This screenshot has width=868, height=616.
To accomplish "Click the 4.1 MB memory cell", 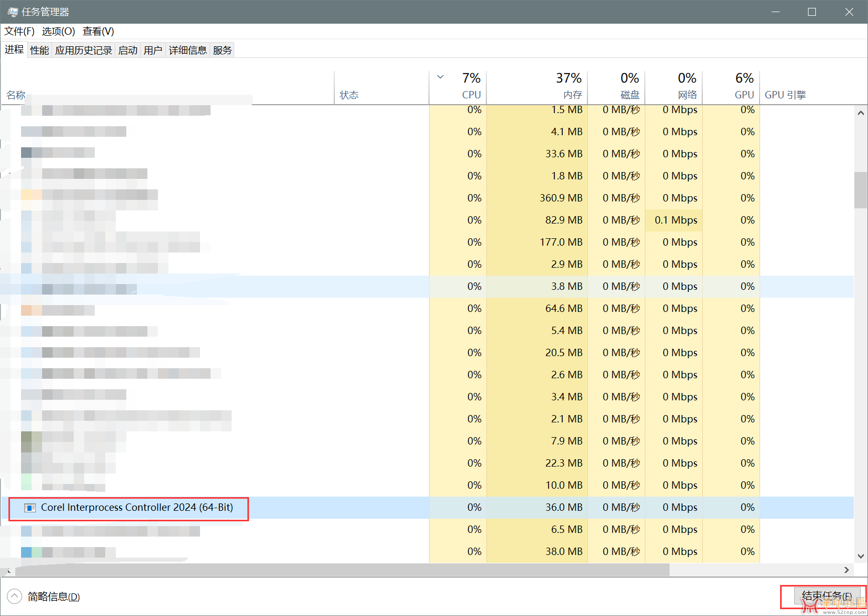I will click(x=537, y=132).
